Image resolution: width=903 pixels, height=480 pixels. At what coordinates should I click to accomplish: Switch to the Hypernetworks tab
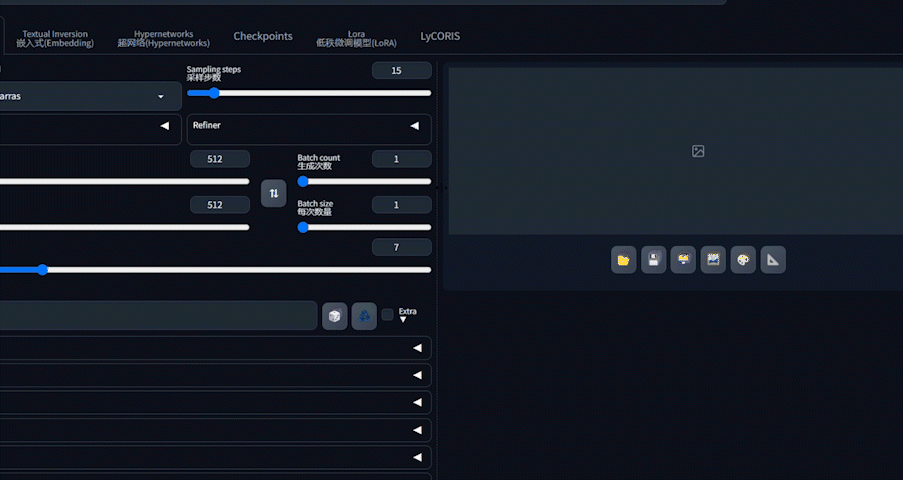(x=164, y=38)
